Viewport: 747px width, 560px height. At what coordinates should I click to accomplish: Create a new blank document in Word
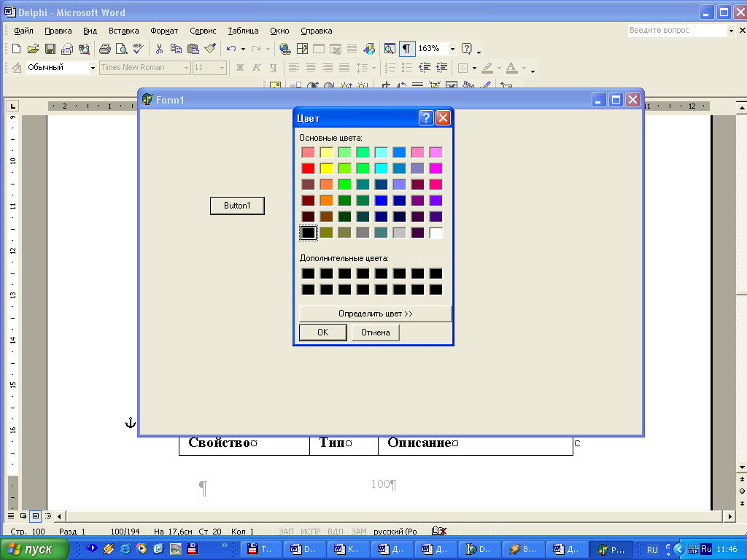(x=16, y=49)
